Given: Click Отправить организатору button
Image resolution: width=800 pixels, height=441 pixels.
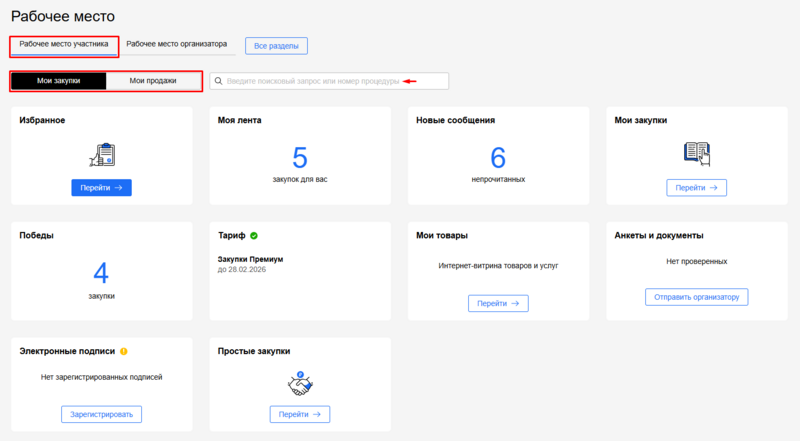Looking at the screenshot, I should [696, 297].
